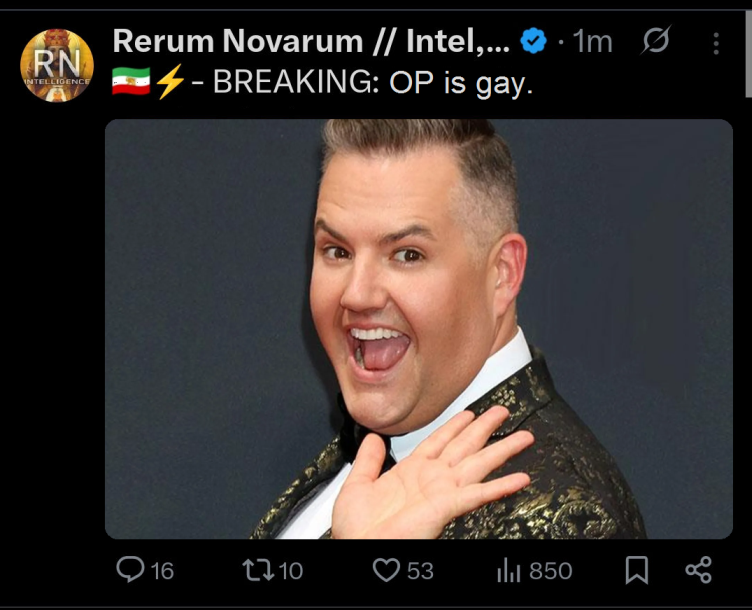Click the scrollbar thumb at right edge
The height and width of the screenshot is (610, 752).
(748, 53)
